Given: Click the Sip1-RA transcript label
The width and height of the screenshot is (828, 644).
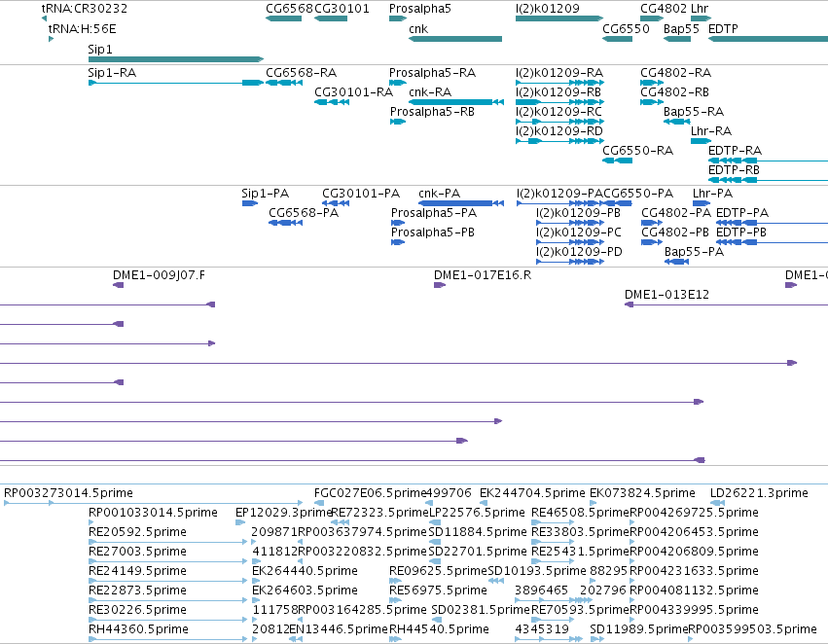Looking at the screenshot, I should (x=112, y=73).
